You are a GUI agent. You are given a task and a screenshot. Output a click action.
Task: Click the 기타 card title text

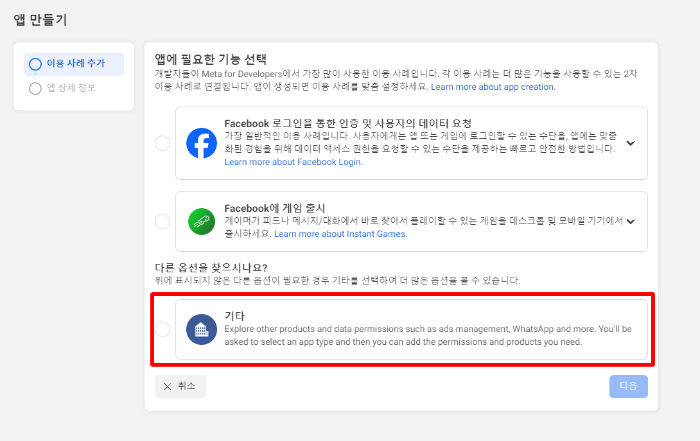[235, 316]
